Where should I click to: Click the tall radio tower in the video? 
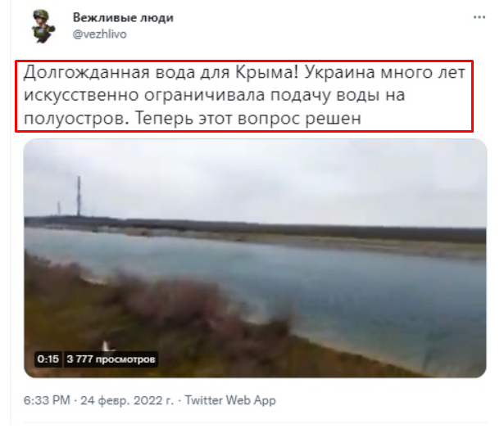(x=79, y=196)
